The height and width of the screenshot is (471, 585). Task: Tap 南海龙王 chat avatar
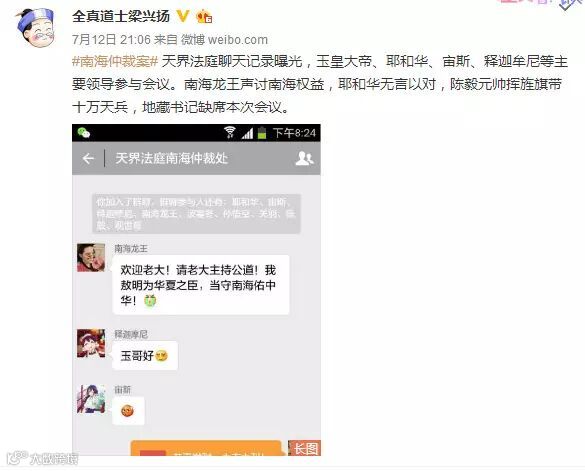click(x=91, y=258)
